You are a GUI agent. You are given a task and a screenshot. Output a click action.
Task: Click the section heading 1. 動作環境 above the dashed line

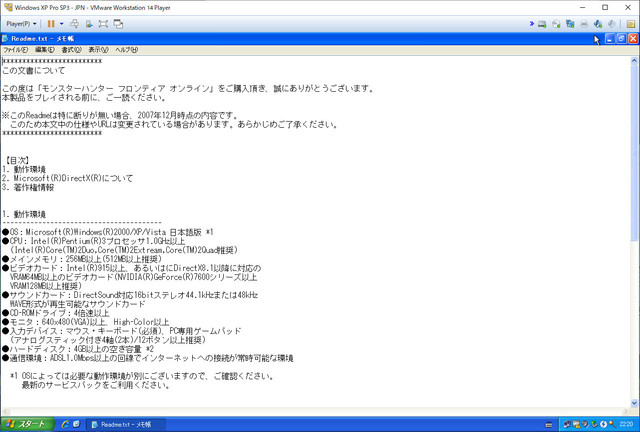24,214
